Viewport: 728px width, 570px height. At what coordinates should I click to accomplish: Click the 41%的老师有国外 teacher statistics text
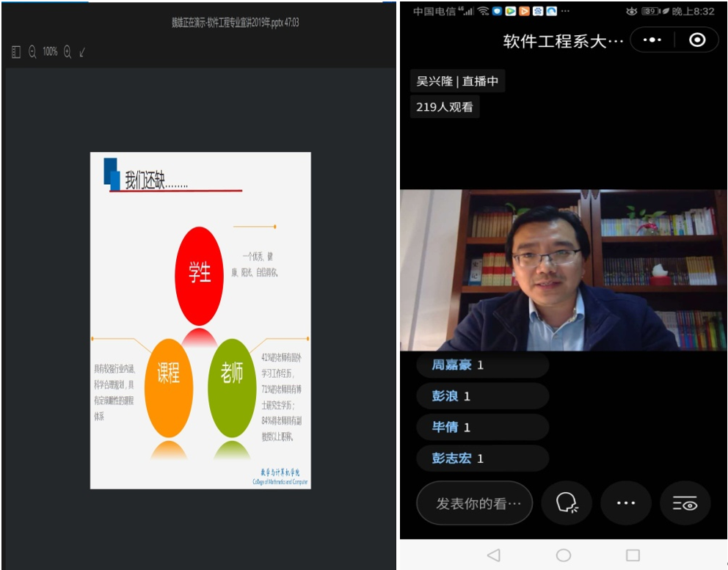coord(281,398)
